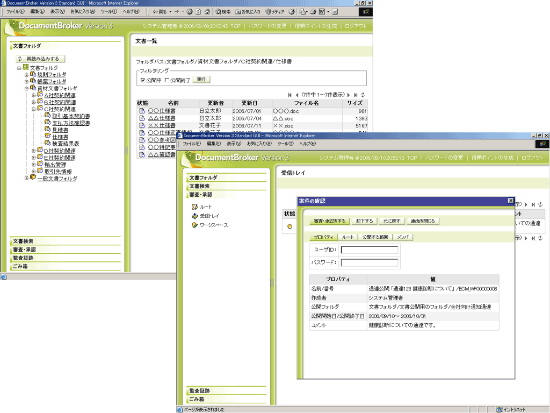Click the folder icon beside 検査結果表
This screenshot has height=413, width=550.
pyautogui.click(x=47, y=143)
